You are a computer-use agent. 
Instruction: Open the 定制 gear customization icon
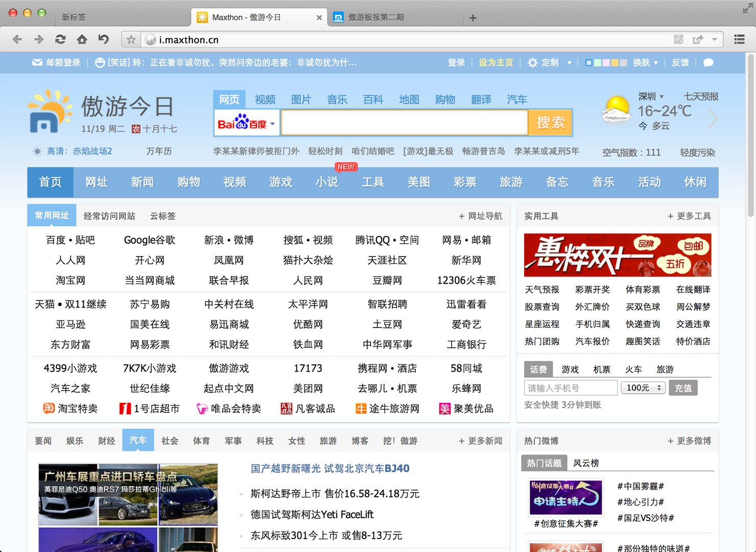click(532, 62)
